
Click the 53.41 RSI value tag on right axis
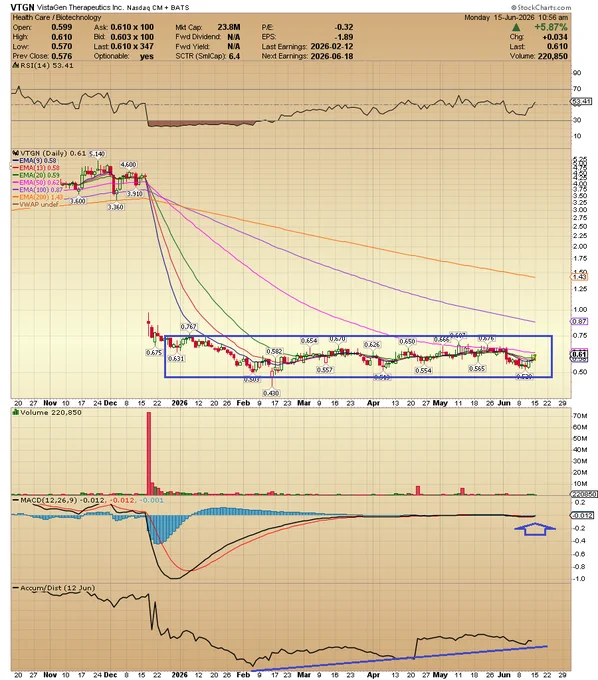(x=581, y=101)
